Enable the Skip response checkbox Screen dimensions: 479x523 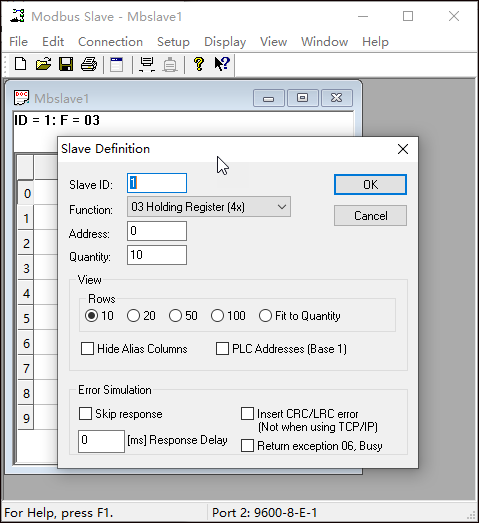85,414
